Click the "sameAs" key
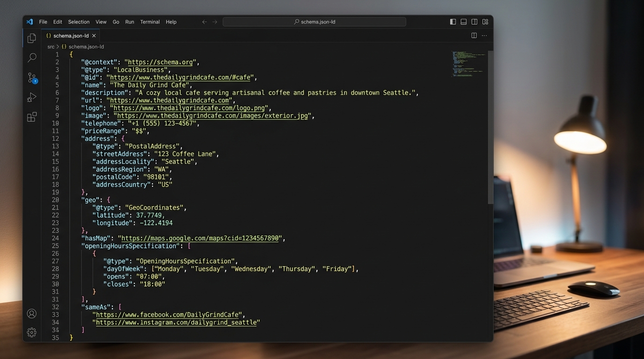Image resolution: width=644 pixels, height=359 pixels. 97,307
